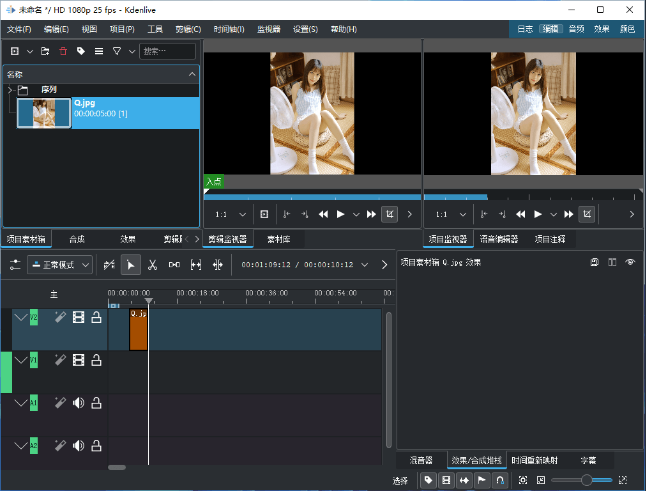
Task: Rewind in the project monitor
Action: click(521, 214)
